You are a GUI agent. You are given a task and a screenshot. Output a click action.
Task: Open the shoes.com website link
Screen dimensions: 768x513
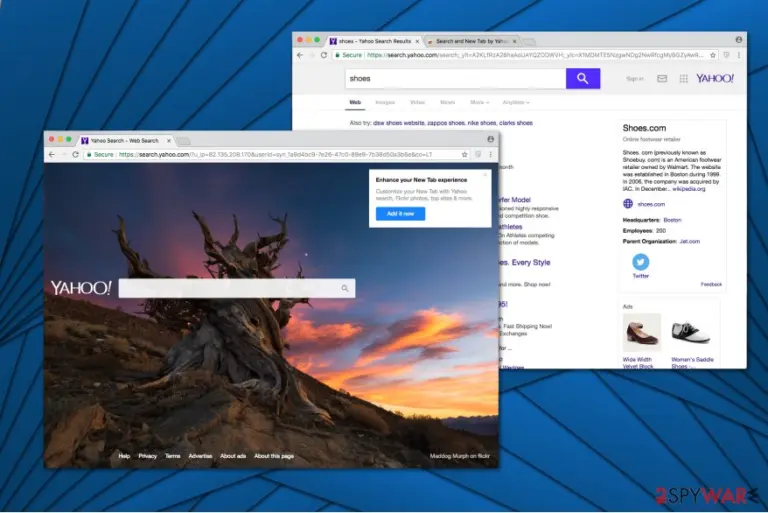[x=651, y=204]
